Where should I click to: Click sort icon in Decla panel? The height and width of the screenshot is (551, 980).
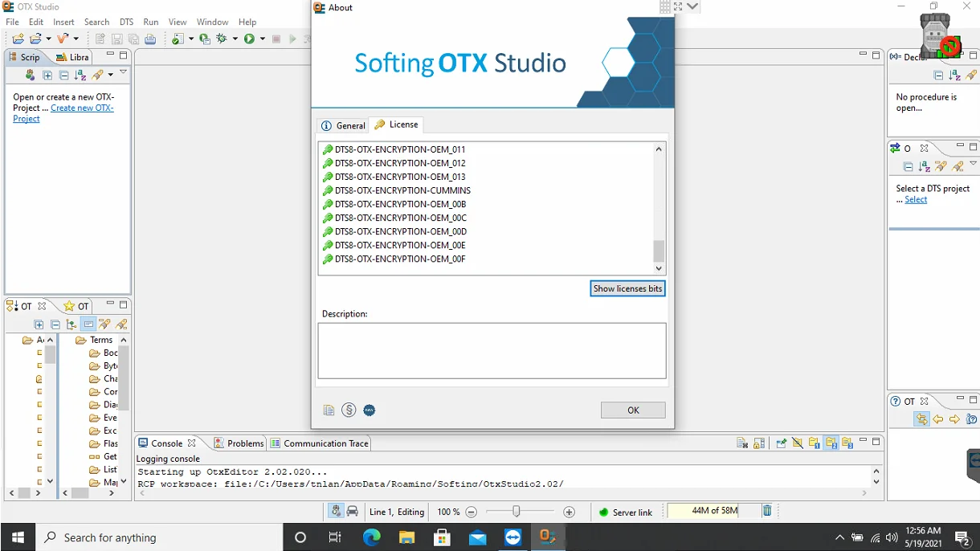coord(954,75)
